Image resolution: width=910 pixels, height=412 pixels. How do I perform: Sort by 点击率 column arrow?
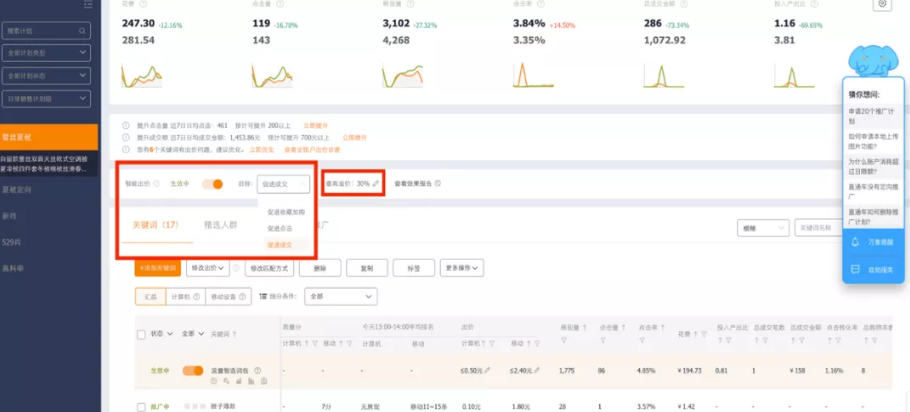(663, 327)
